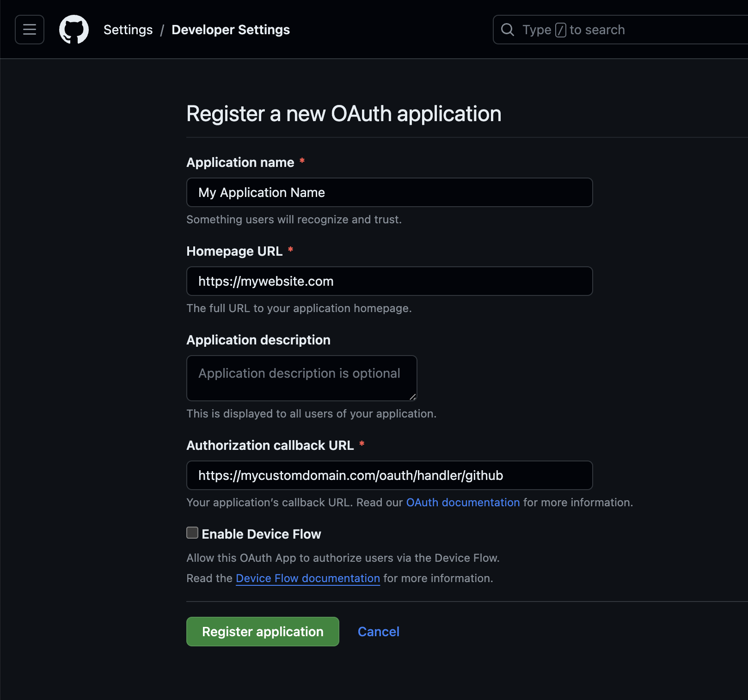748x700 pixels.
Task: Enable the Device Flow checkbox
Action: (x=192, y=533)
